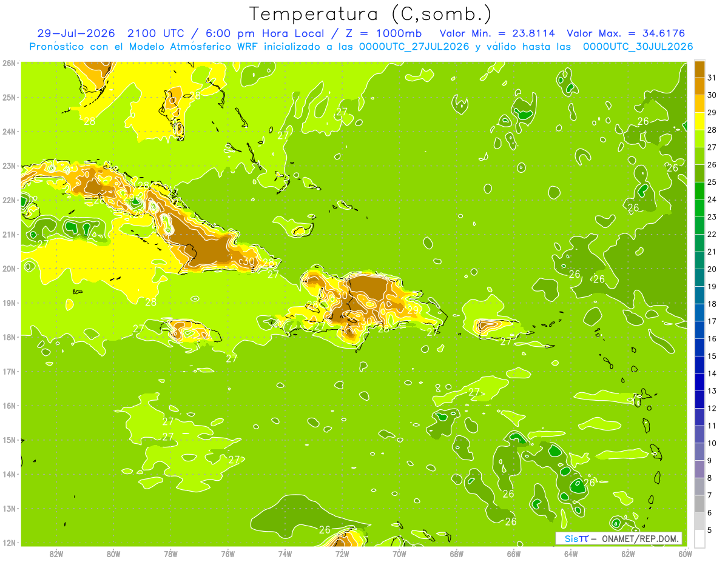
Task: Click the 74W longitude axis label
Action: click(285, 554)
